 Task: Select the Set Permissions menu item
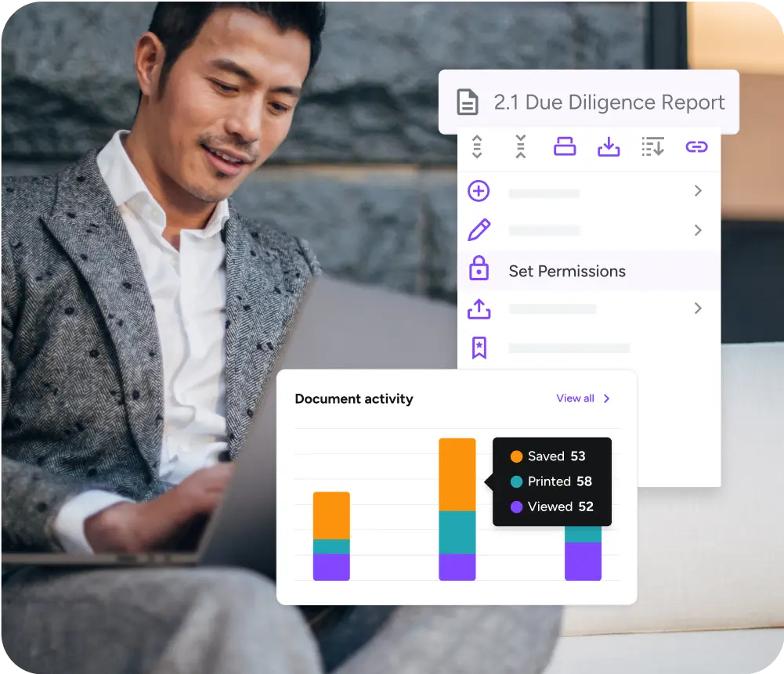coord(567,271)
